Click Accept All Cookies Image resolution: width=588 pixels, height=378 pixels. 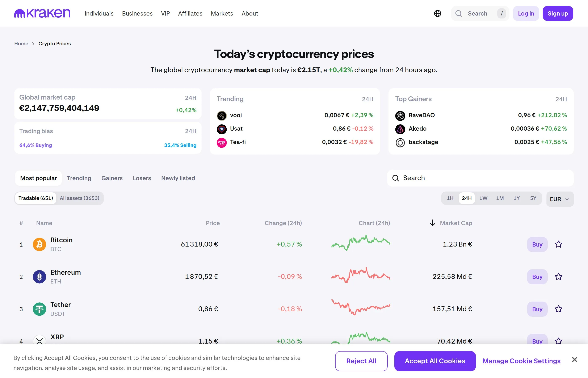pos(435,361)
